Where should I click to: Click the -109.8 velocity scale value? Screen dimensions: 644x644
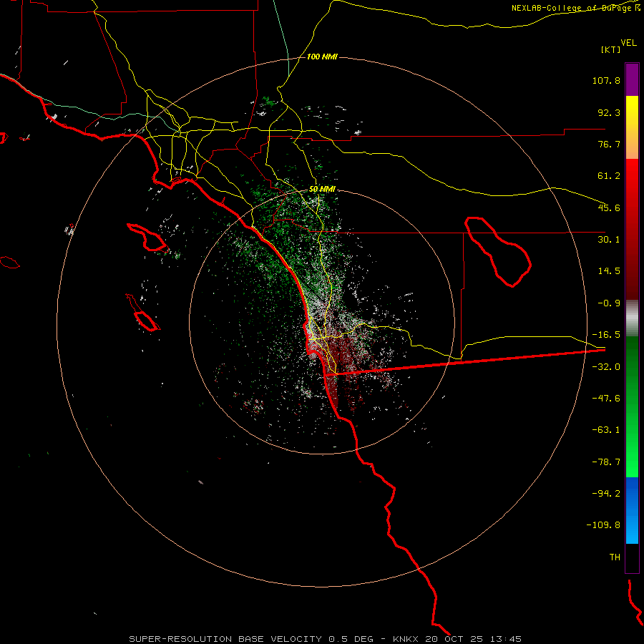tap(604, 525)
